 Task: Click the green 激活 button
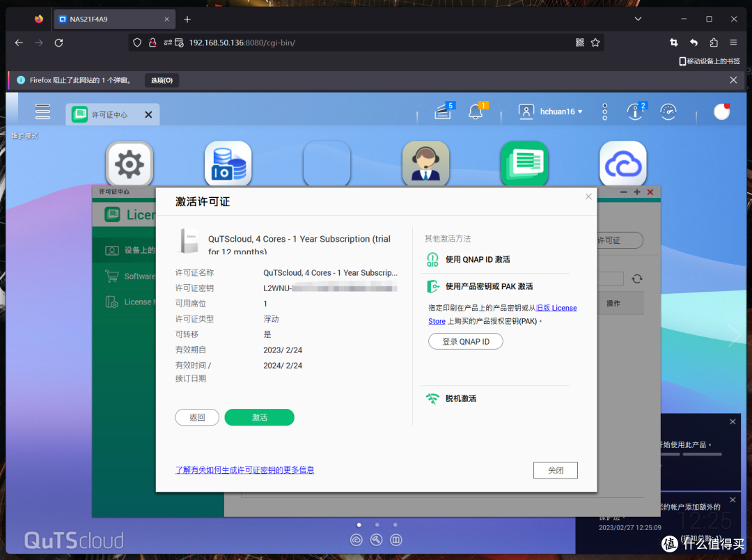[x=260, y=417]
